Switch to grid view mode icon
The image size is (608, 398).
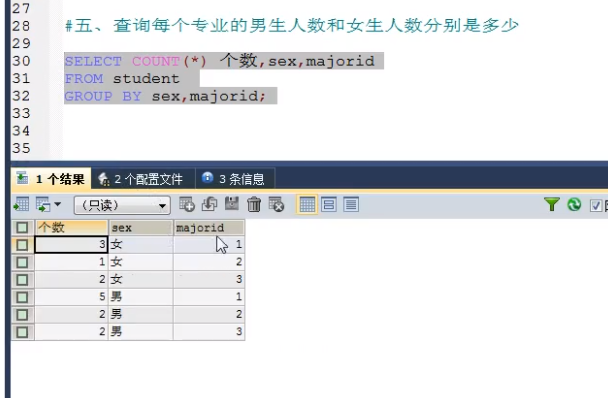click(307, 204)
